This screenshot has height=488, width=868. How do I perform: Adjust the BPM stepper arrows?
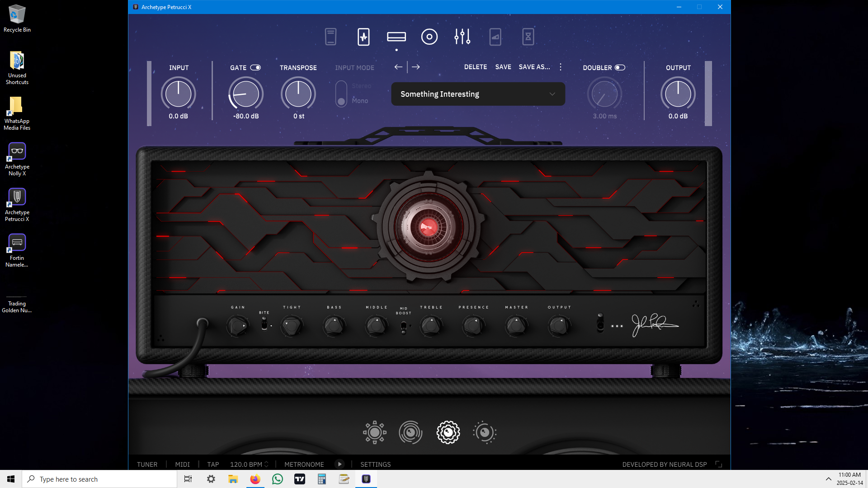266,464
